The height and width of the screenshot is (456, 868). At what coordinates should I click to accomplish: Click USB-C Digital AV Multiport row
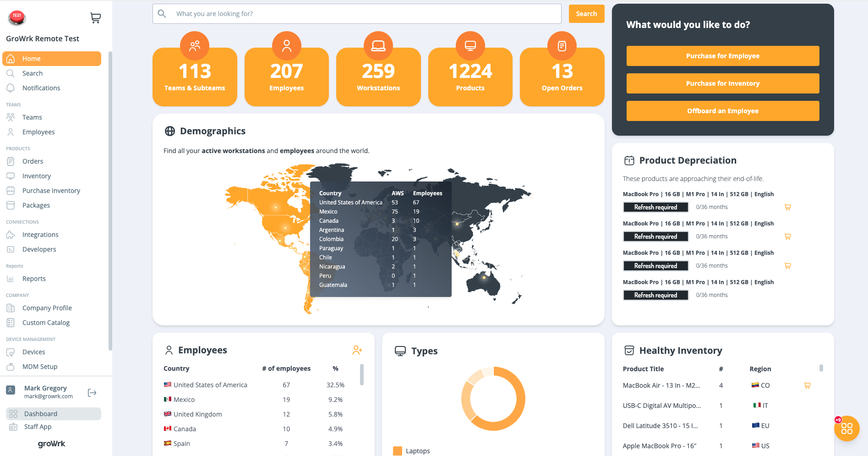click(717, 406)
